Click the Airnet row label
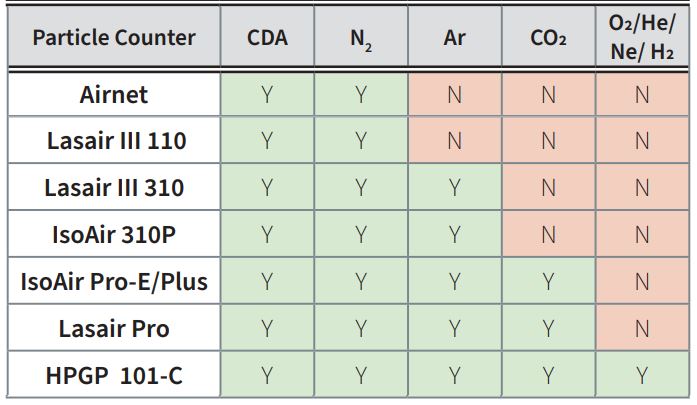Screen dimensions: 697x405 [x=114, y=95]
